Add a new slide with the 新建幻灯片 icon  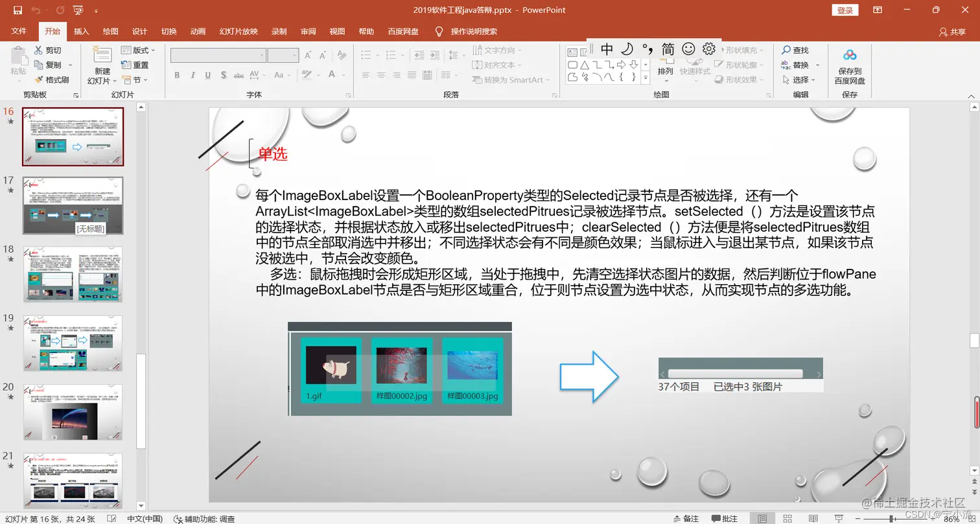pyautogui.click(x=102, y=54)
